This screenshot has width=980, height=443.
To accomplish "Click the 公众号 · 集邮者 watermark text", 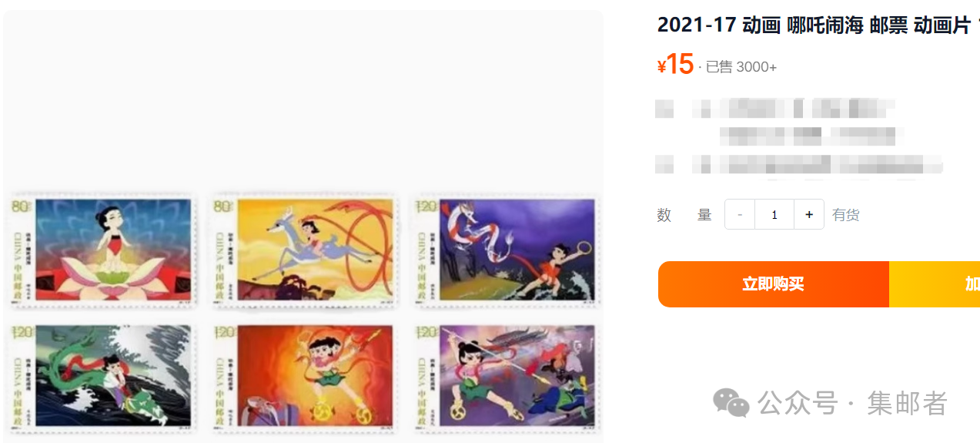I will [852, 403].
